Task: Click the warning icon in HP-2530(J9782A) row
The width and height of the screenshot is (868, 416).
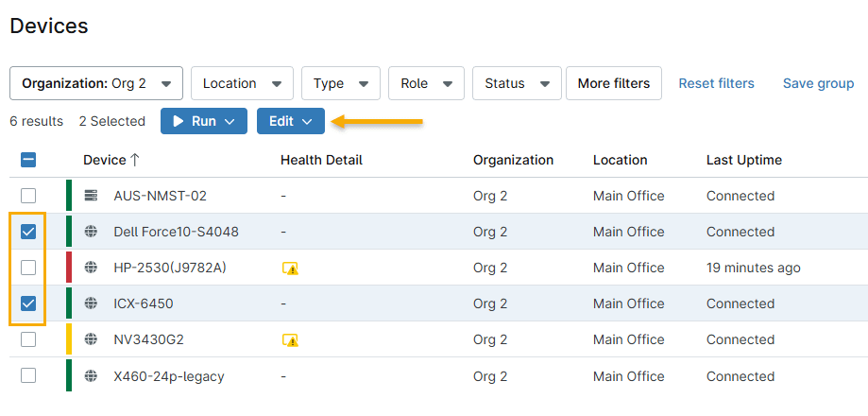Action: pos(291,269)
